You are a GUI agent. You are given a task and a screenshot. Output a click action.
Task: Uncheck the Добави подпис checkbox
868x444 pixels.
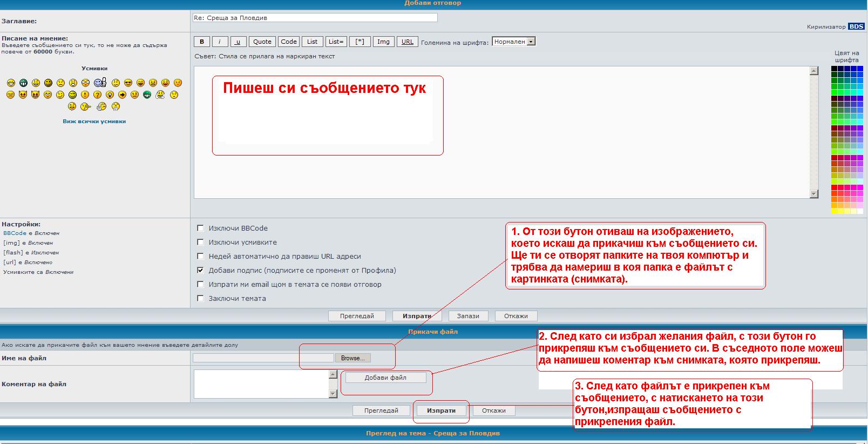200,271
